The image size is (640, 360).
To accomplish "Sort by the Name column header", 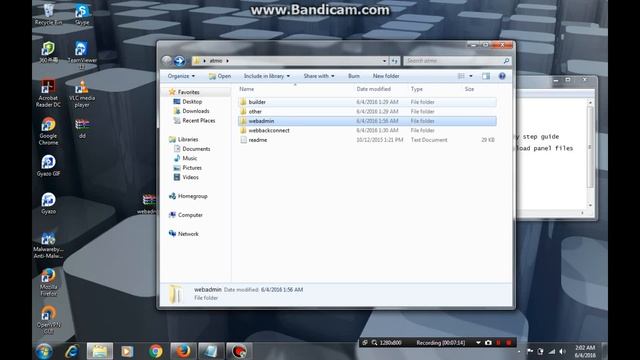I will point(247,89).
